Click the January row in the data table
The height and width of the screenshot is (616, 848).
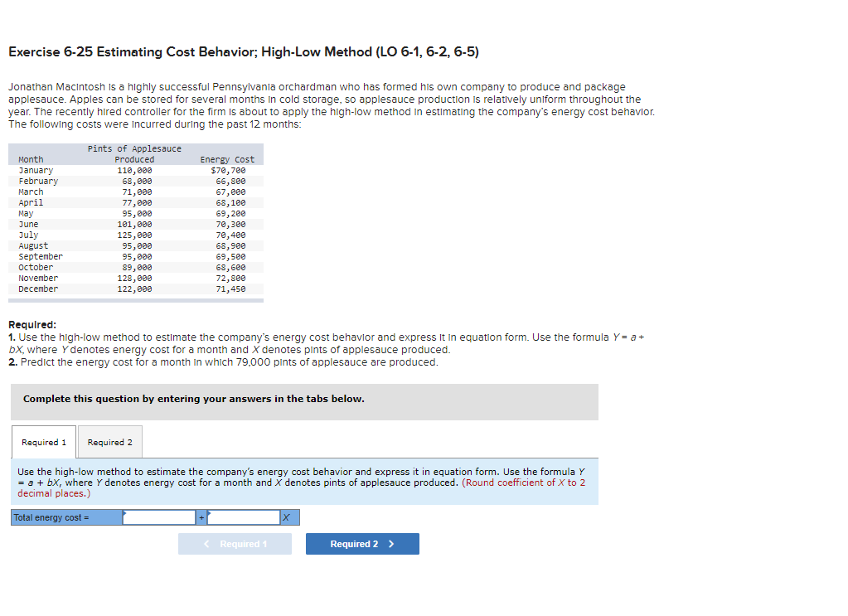(135, 170)
